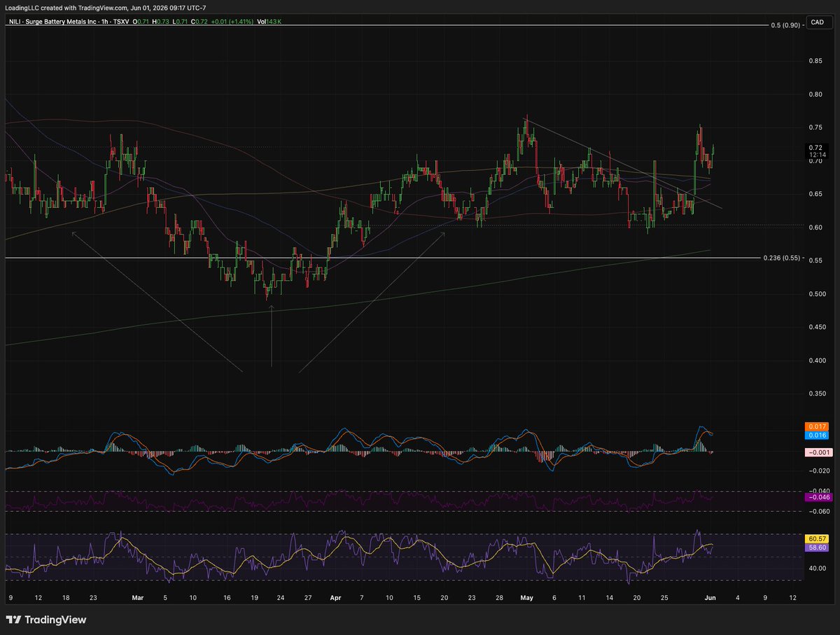Screen dimensions: 840x635
Task: Click the blue 0.016 signal value tag
Action: click(817, 435)
